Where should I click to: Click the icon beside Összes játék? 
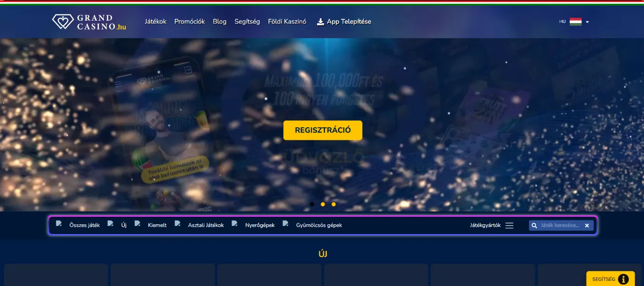59,224
